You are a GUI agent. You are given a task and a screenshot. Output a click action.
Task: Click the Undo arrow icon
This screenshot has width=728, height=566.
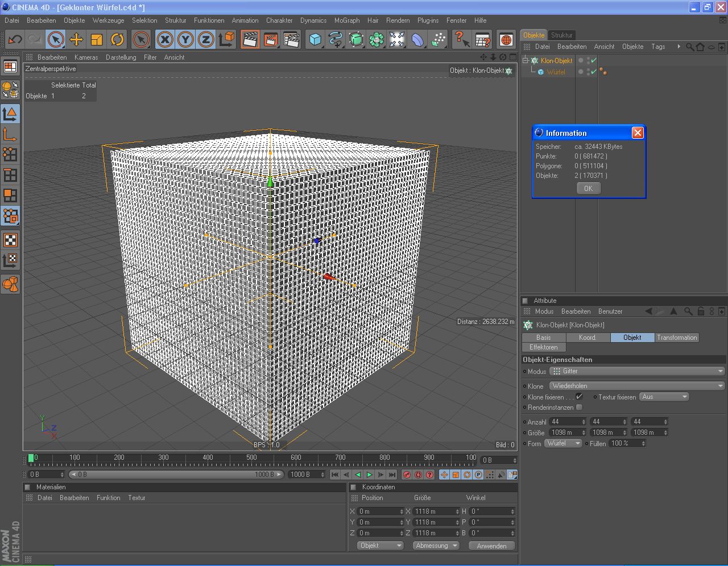15,39
